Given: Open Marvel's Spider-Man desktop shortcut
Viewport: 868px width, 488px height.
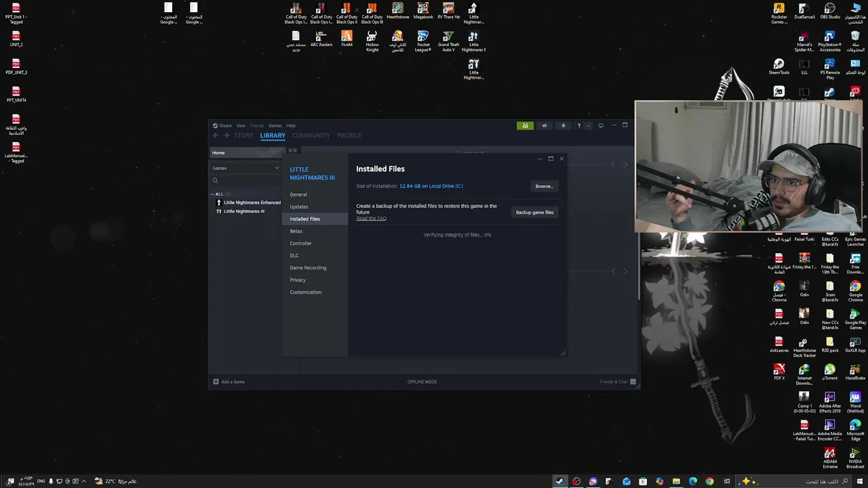Looking at the screenshot, I should click(804, 41).
